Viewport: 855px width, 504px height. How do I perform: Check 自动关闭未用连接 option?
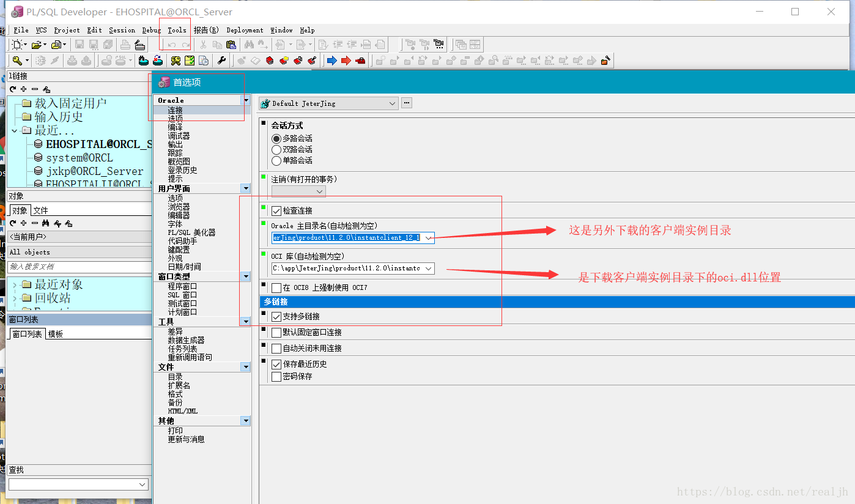point(276,349)
